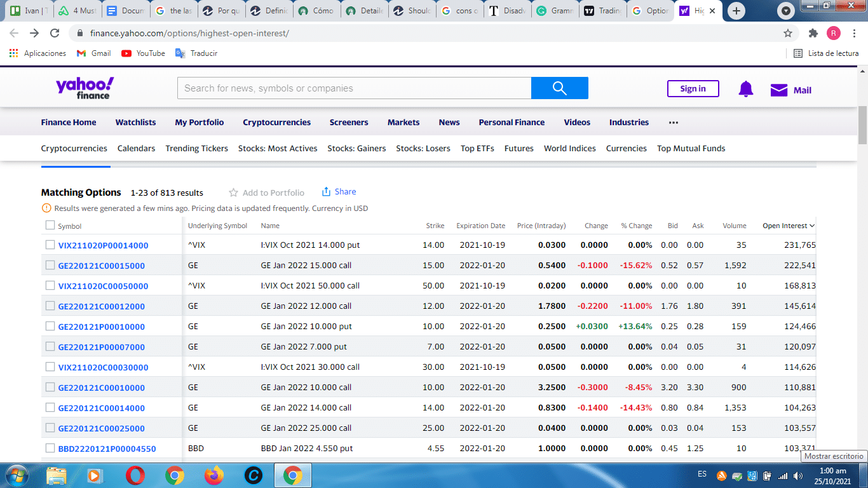Screen dimensions: 868x488
Task: Open Top ETFs link
Action: tap(477, 149)
